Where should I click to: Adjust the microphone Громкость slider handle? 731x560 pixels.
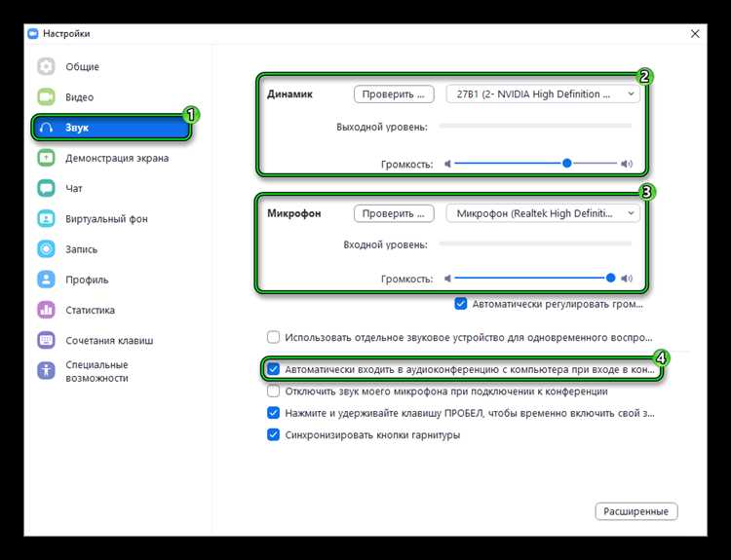pyautogui.click(x=610, y=279)
